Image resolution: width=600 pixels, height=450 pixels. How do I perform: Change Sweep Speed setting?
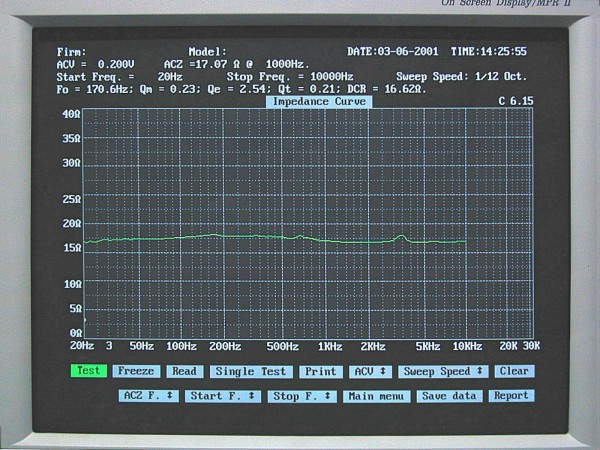(x=443, y=372)
